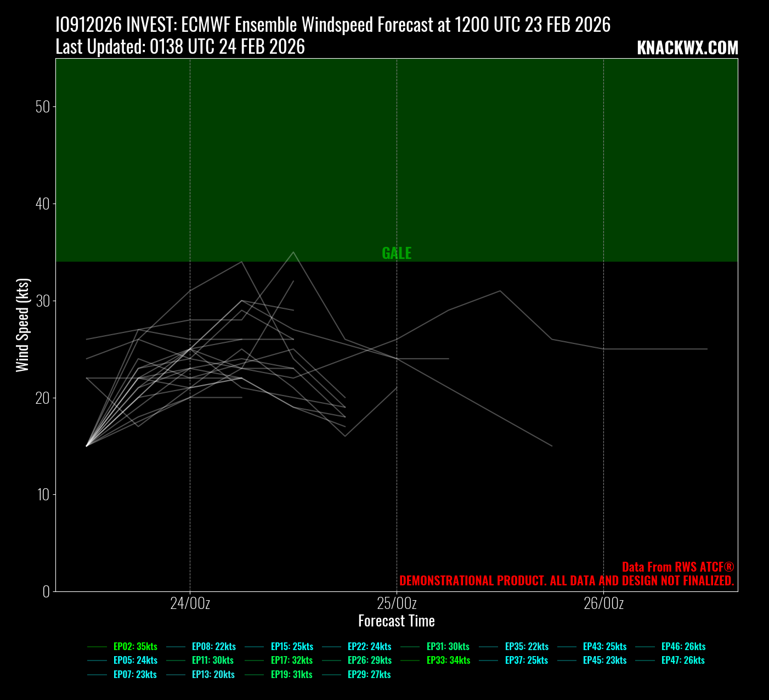Click the 'Data From RWS ATCF' credit text
This screenshot has width=769, height=700.
[x=677, y=567]
